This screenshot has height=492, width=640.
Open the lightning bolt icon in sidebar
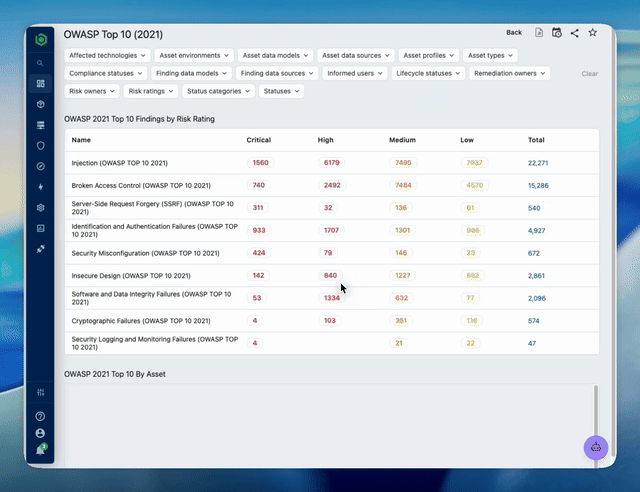click(x=40, y=187)
